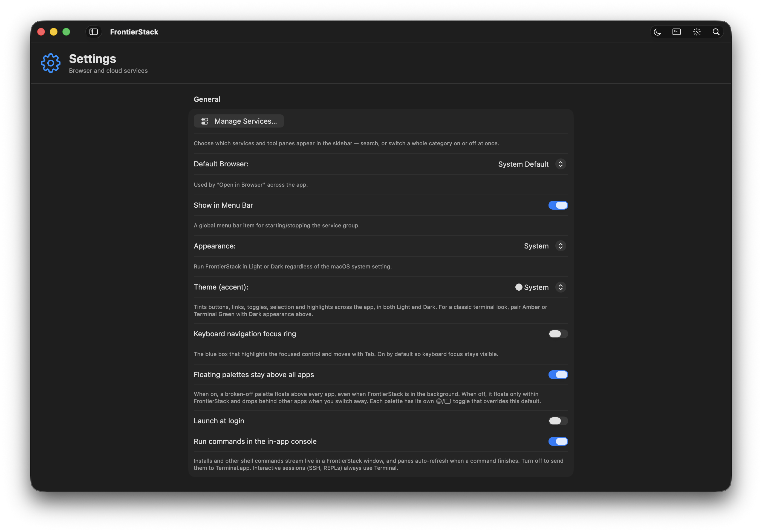Screen dimensions: 762x532
Task: Click the Theme accent System color dot
Action: coord(519,287)
